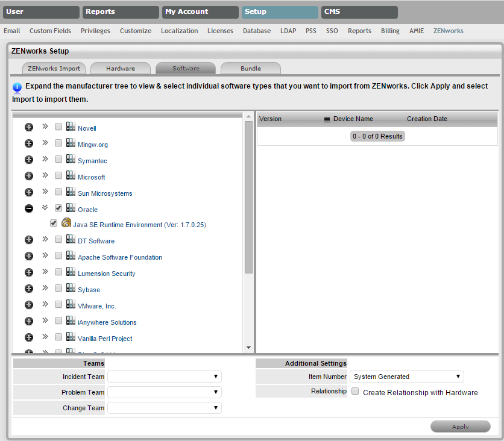Image resolution: width=504 pixels, height=441 pixels.
Task: Open the Item Number dropdown
Action: click(406, 377)
